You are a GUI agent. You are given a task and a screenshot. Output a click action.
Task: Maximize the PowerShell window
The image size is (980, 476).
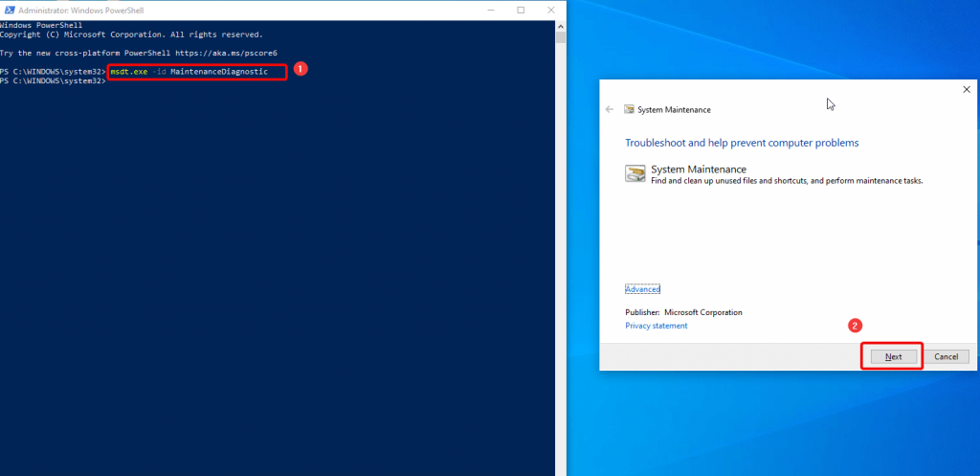click(x=521, y=10)
